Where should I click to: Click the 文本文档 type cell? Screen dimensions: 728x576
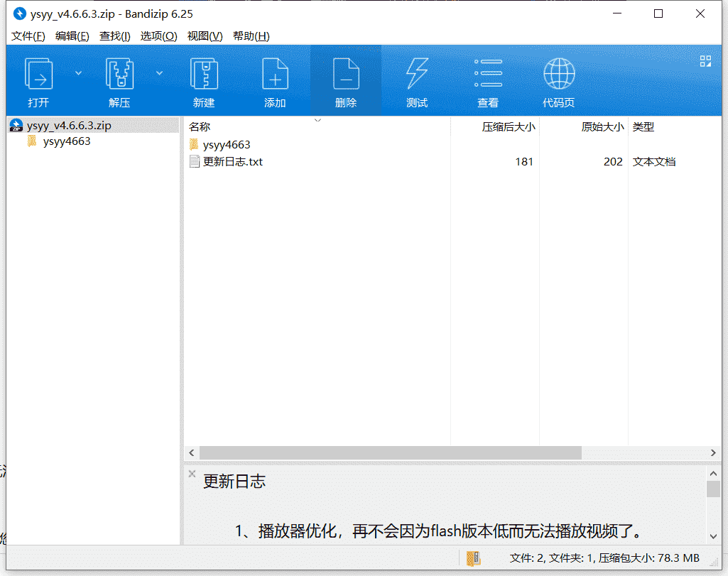pyautogui.click(x=653, y=161)
